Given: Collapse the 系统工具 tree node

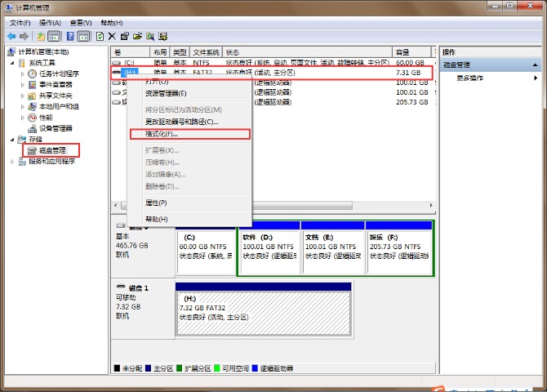Looking at the screenshot, I should (x=12, y=63).
